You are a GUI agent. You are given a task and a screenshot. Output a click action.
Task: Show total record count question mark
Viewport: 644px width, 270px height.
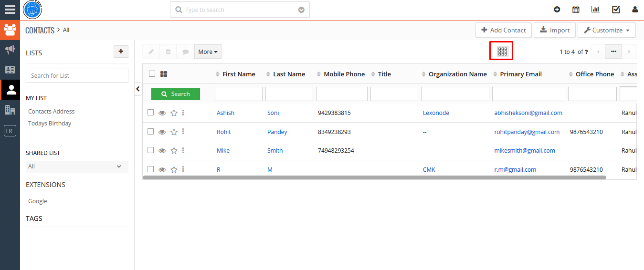586,52
